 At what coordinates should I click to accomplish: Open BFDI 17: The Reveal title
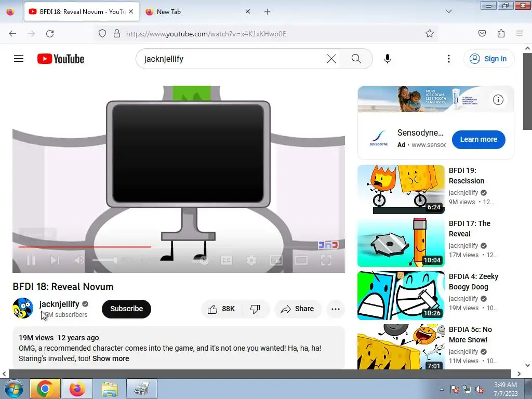pos(470,229)
